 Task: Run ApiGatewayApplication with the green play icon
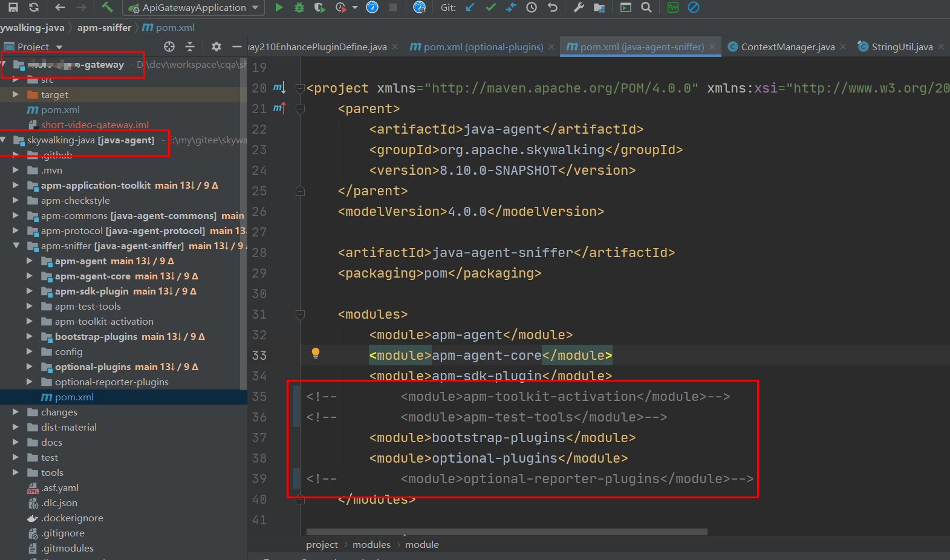point(279,7)
